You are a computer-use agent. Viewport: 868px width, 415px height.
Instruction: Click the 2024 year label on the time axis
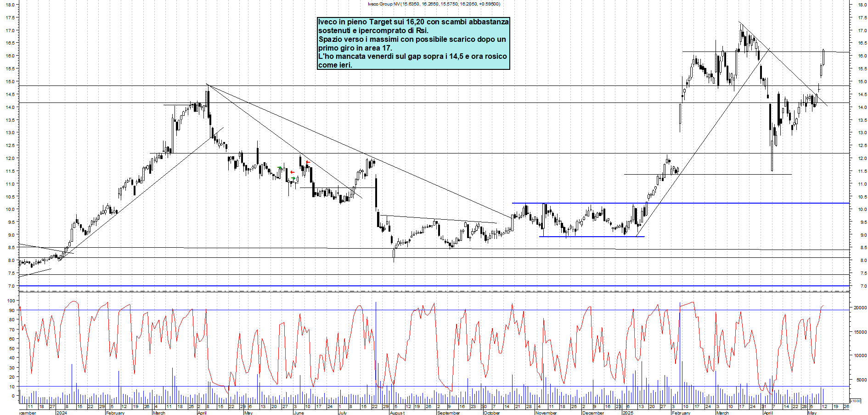pyautogui.click(x=62, y=413)
